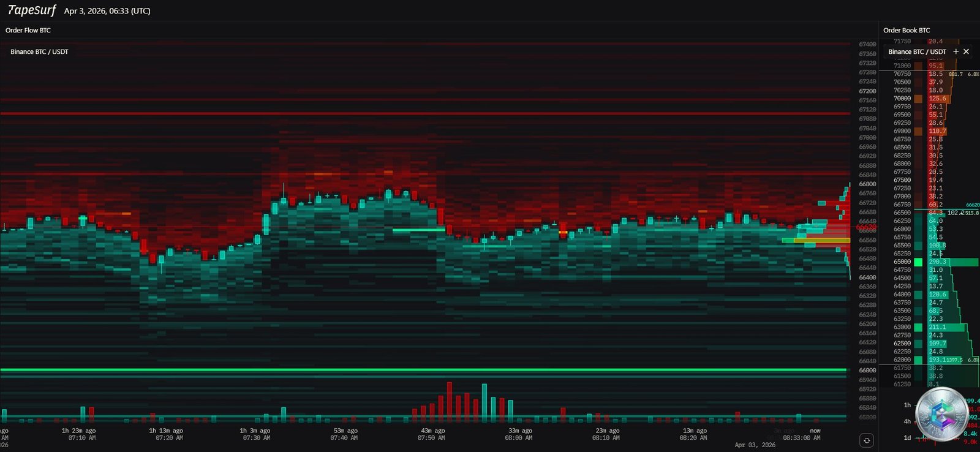The image size is (980, 452).
Task: Click the bright green liquidity line at 66000
Action: 423,370
